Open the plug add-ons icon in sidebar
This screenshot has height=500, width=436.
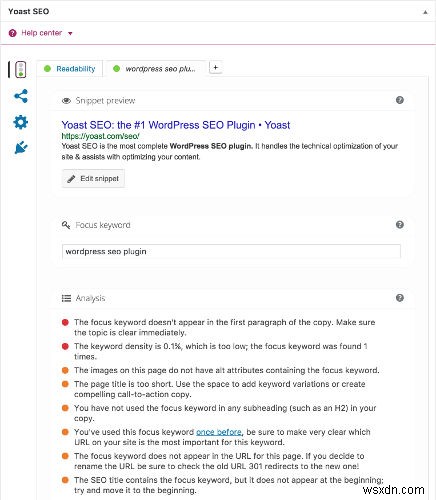point(21,148)
